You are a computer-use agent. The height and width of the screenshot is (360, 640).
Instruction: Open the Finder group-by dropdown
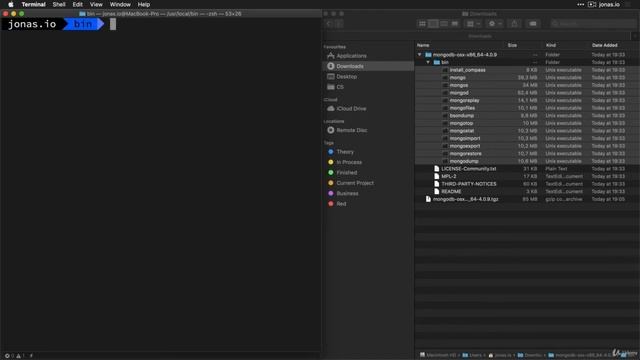[473, 24]
